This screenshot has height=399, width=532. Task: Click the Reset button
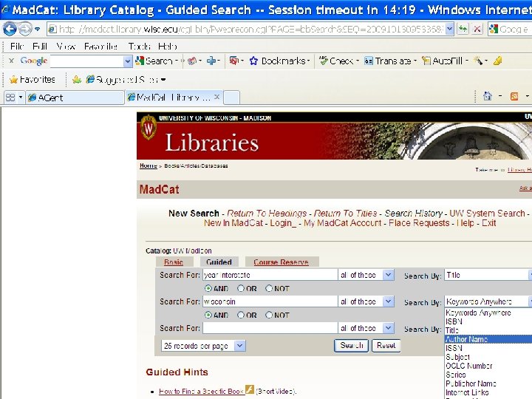click(x=386, y=345)
